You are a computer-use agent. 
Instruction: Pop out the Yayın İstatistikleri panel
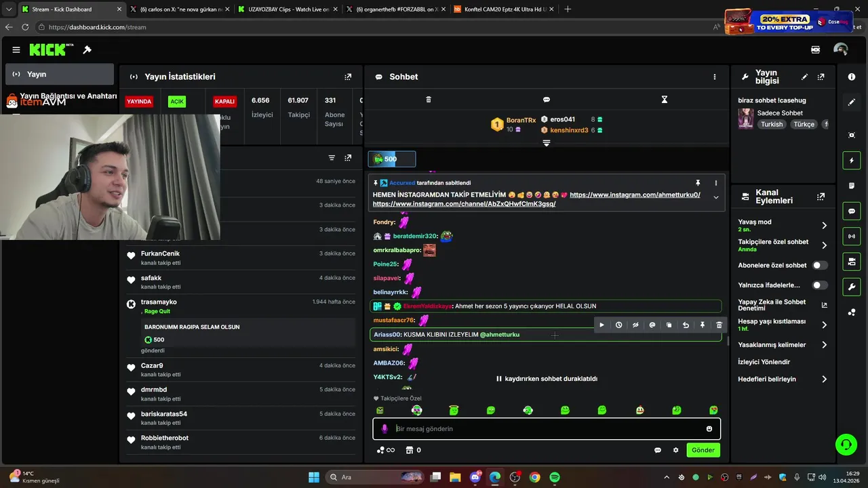(x=348, y=77)
